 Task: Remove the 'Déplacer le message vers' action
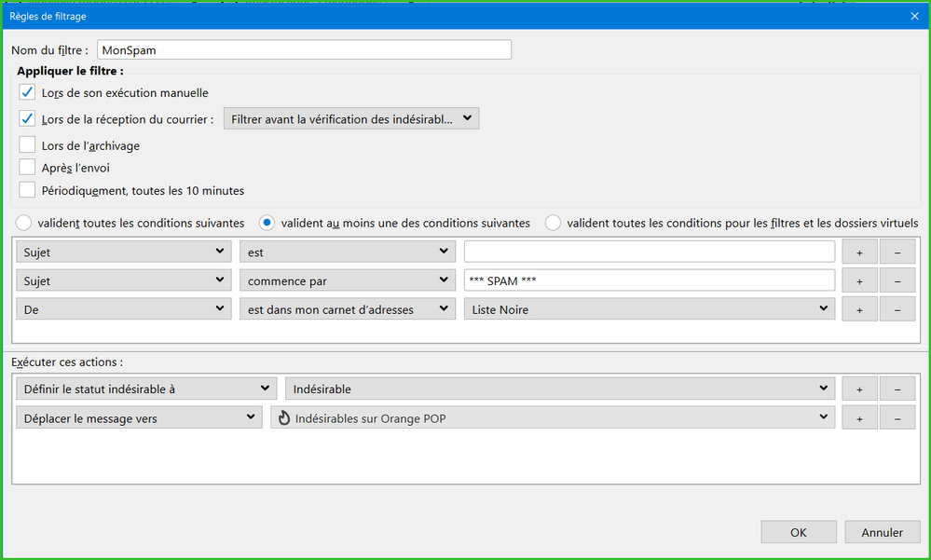(x=897, y=418)
